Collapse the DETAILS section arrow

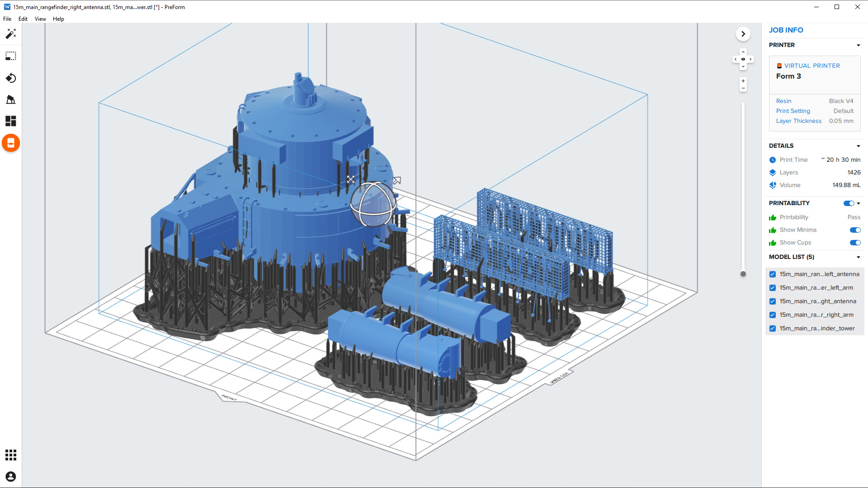(x=858, y=146)
